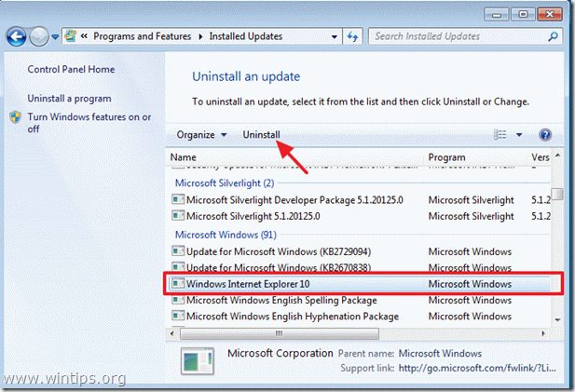Image resolution: width=575 pixels, height=392 pixels.
Task: Click the Uninstall toolbar button
Action: coord(261,135)
